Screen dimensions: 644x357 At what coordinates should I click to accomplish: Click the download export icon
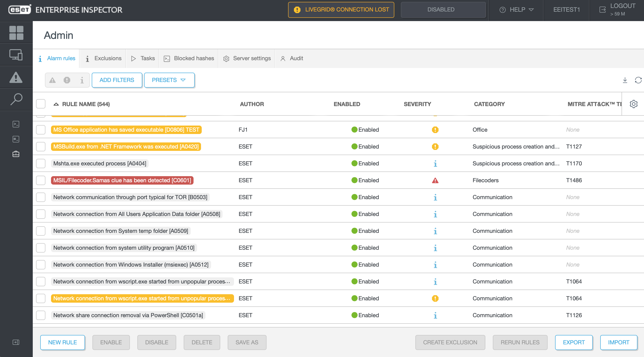pyautogui.click(x=625, y=80)
